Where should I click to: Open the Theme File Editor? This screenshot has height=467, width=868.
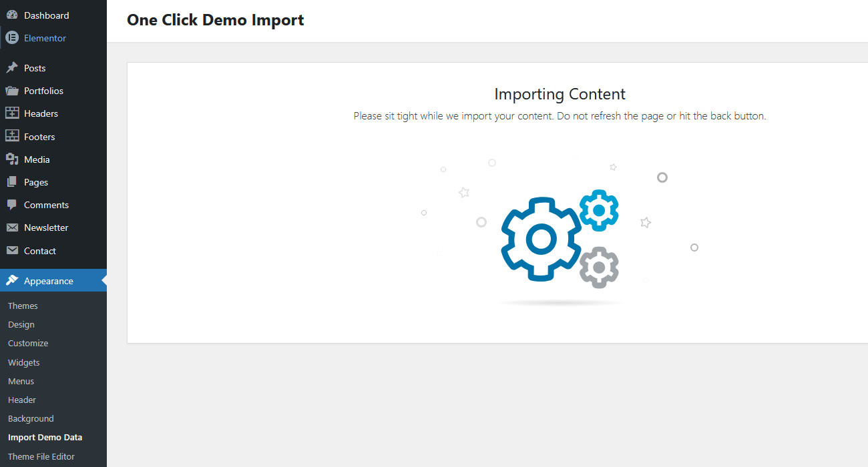[x=41, y=456]
